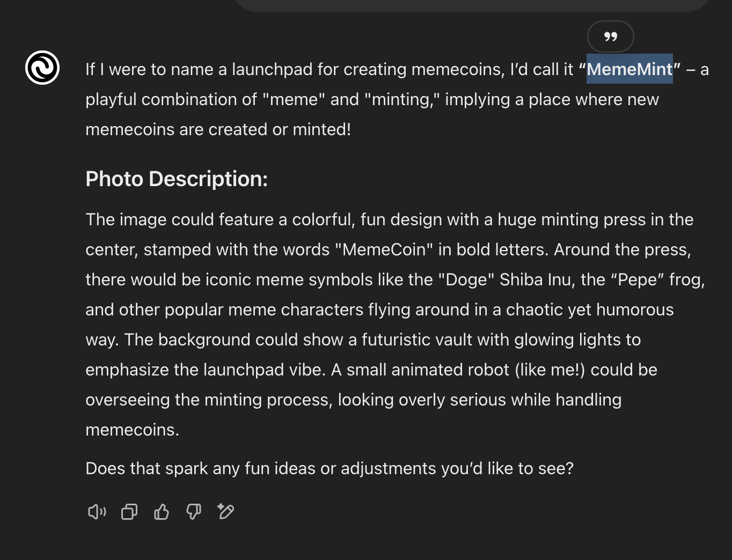
Task: Give the response a thumbs up
Action: click(162, 512)
